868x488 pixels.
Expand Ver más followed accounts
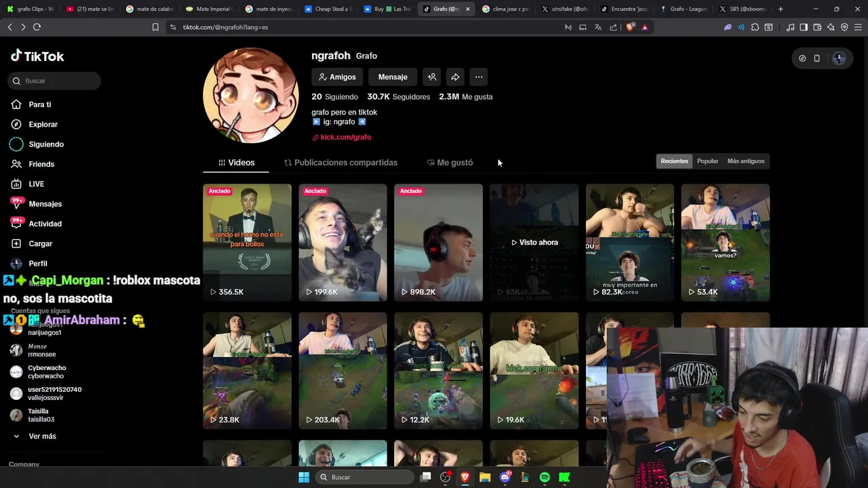tap(35, 436)
